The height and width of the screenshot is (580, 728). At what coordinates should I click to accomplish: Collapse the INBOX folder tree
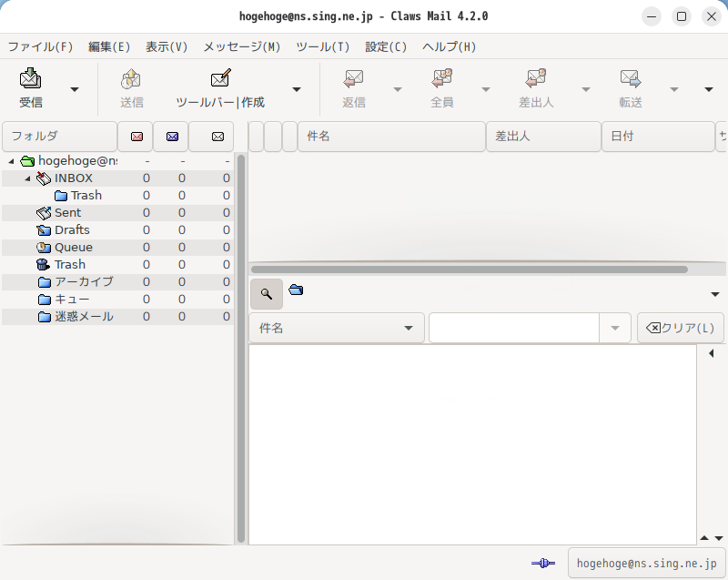click(25, 178)
